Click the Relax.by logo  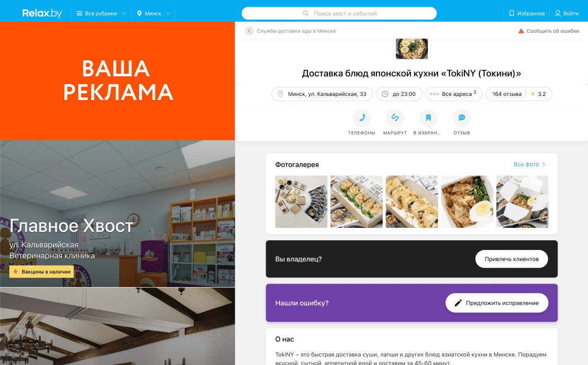[42, 13]
